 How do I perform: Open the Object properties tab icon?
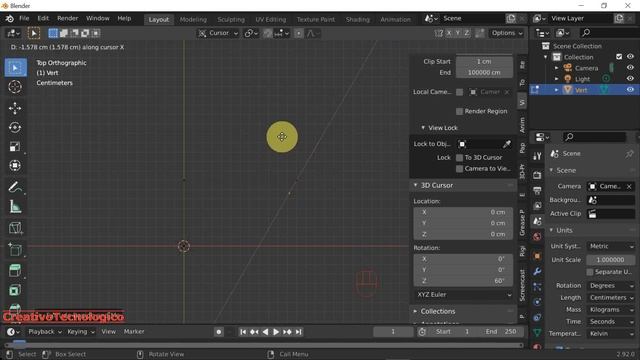point(537,256)
